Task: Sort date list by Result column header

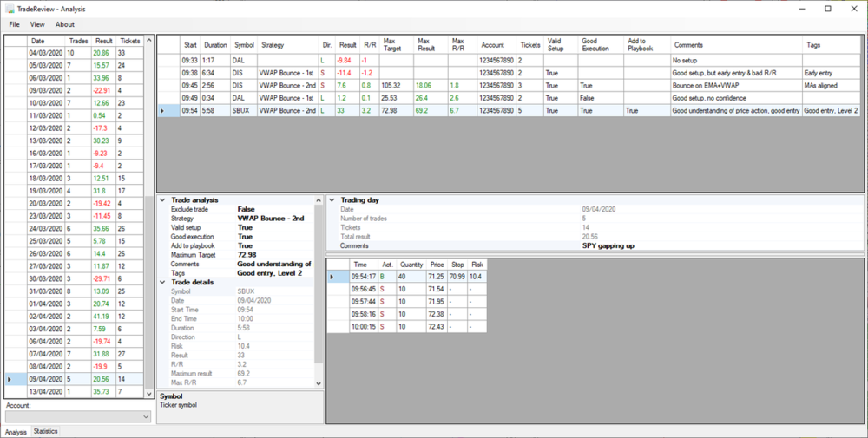Action: (103, 41)
